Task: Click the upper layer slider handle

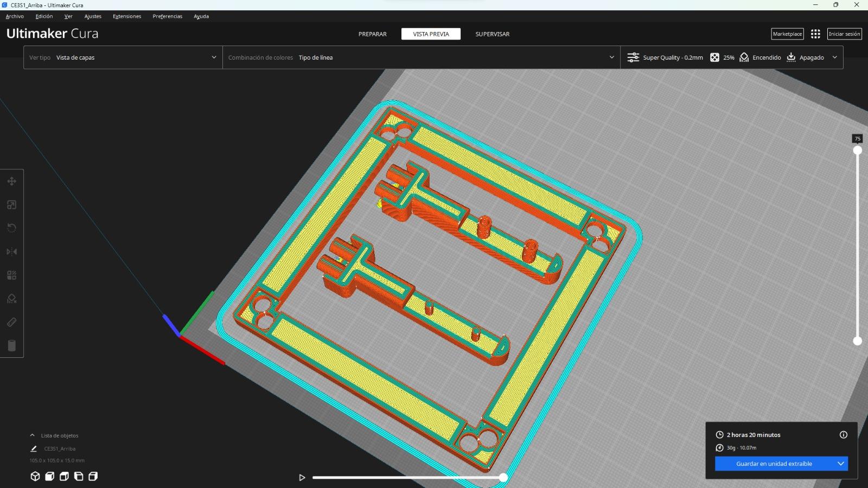Action: pyautogui.click(x=858, y=150)
